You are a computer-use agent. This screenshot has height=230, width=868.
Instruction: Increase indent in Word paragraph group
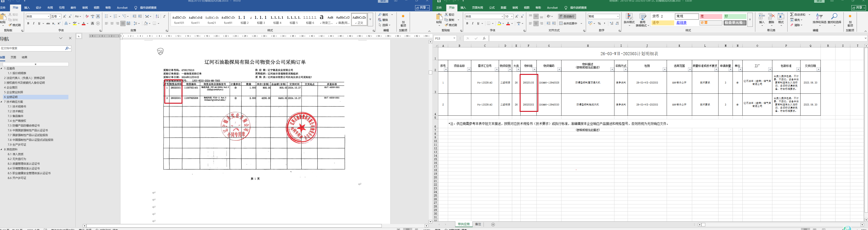(x=140, y=17)
